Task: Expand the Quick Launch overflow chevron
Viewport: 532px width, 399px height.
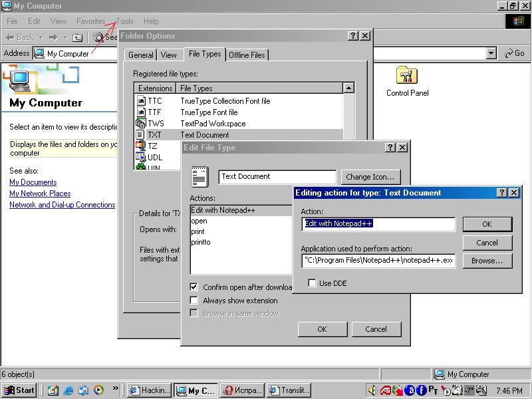Action: pos(116,388)
